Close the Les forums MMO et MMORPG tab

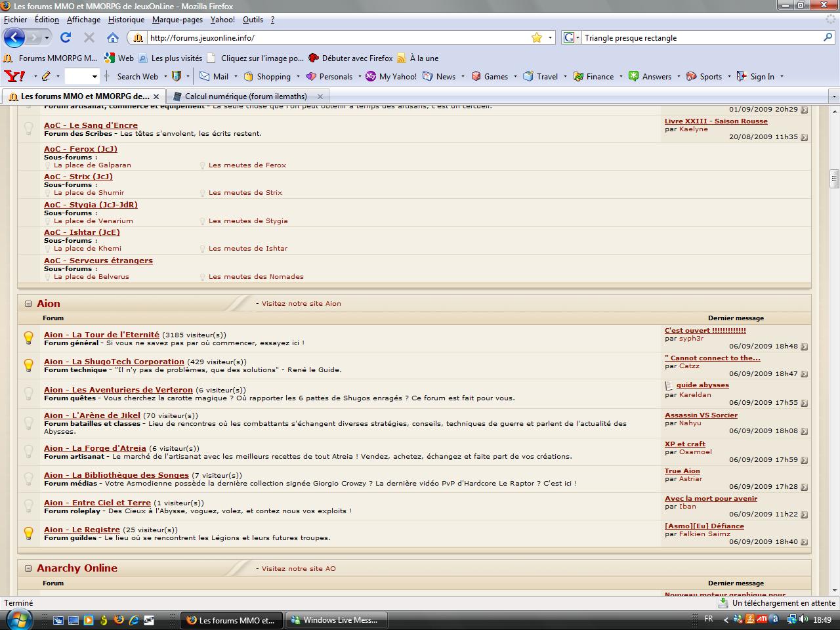[x=156, y=96]
